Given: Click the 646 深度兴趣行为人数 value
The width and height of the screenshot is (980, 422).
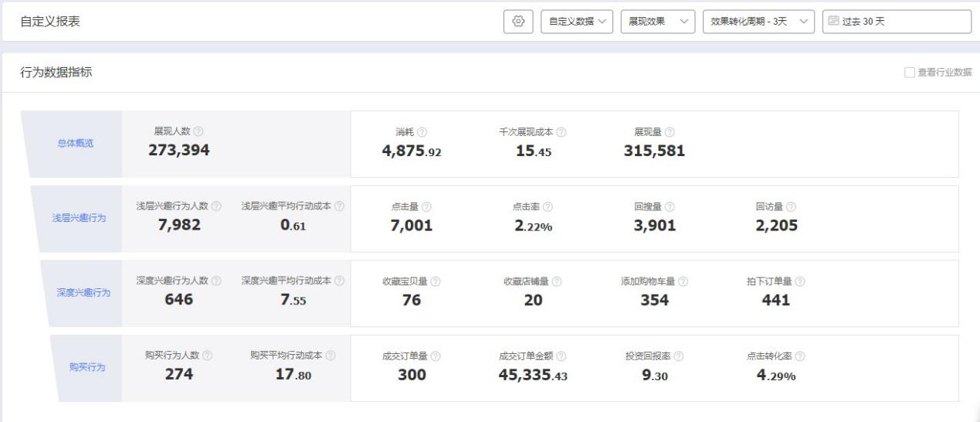Looking at the screenshot, I should pos(178,300).
